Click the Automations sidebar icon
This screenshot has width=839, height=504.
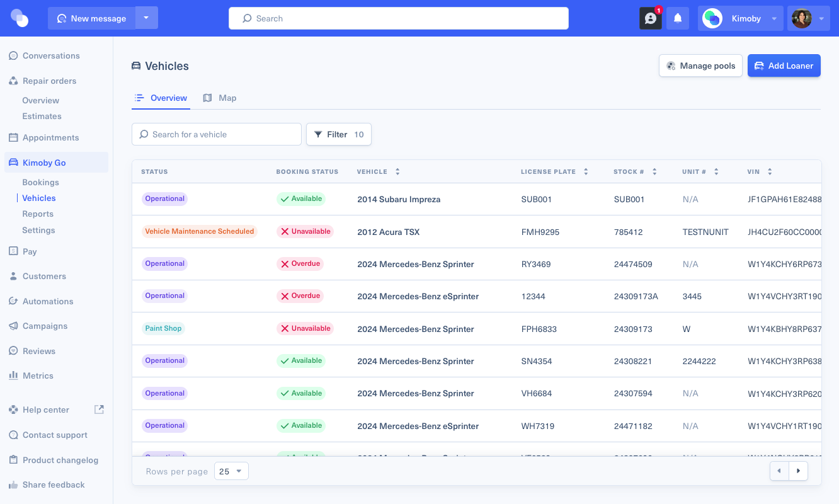pyautogui.click(x=13, y=301)
